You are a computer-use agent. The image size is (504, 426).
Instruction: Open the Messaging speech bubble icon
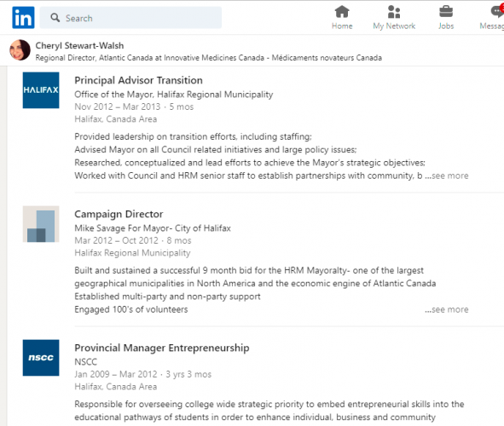click(497, 12)
